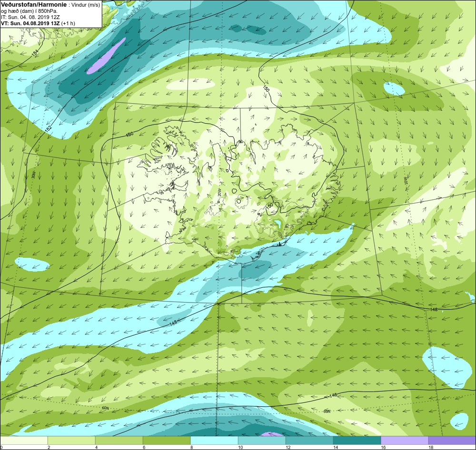Click the '10W' longitude label
The image size is (476, 450).
(406, 181)
